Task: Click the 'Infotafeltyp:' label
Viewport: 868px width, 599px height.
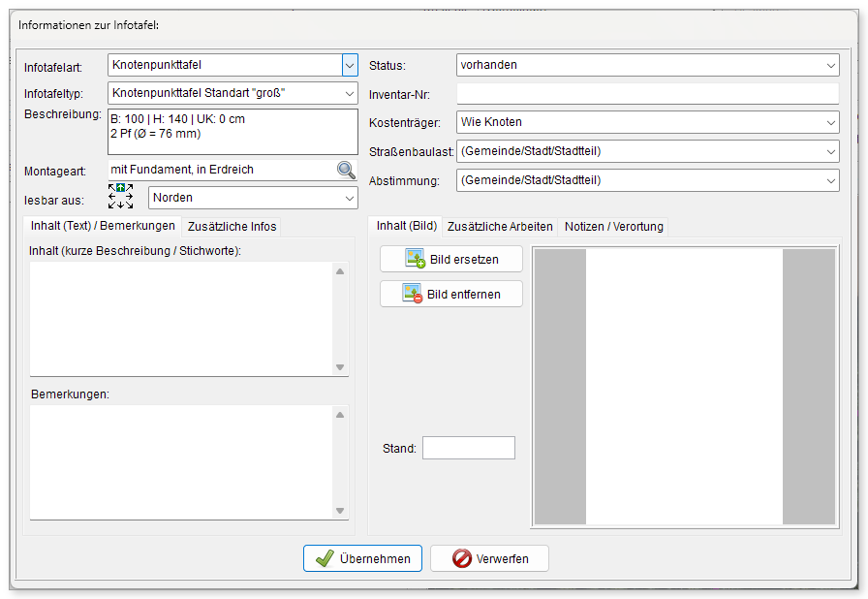Action: [x=53, y=94]
